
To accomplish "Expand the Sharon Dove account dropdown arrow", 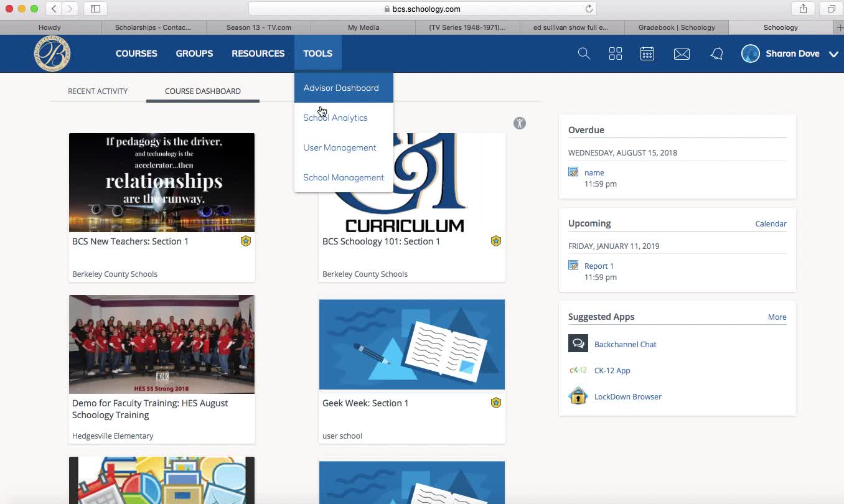I will click(833, 54).
